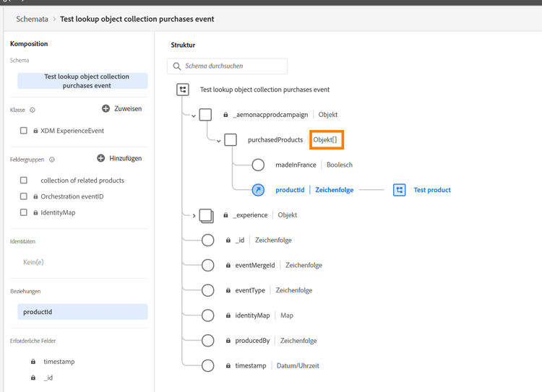This screenshot has height=392, width=542.
Task: Select the madeInFrance field
Action: point(296,165)
